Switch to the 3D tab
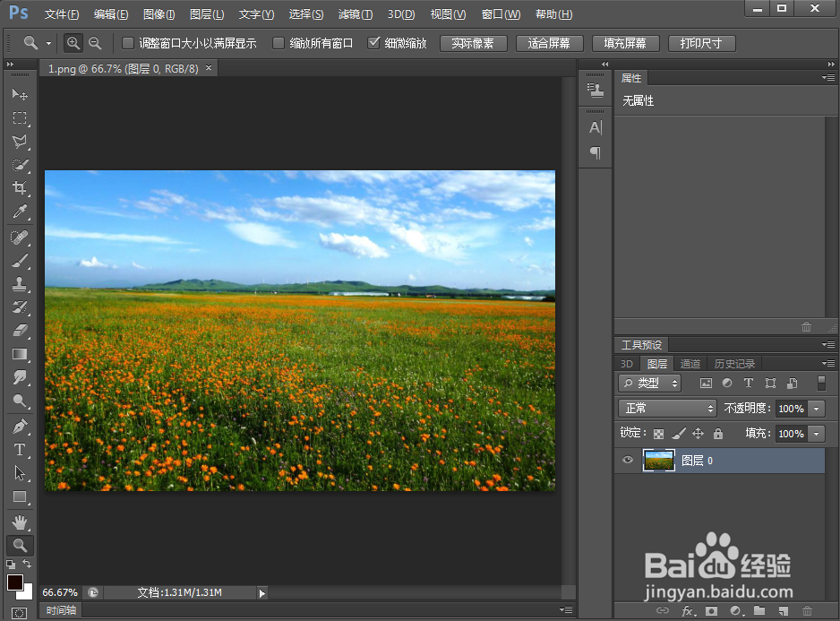 [627, 364]
